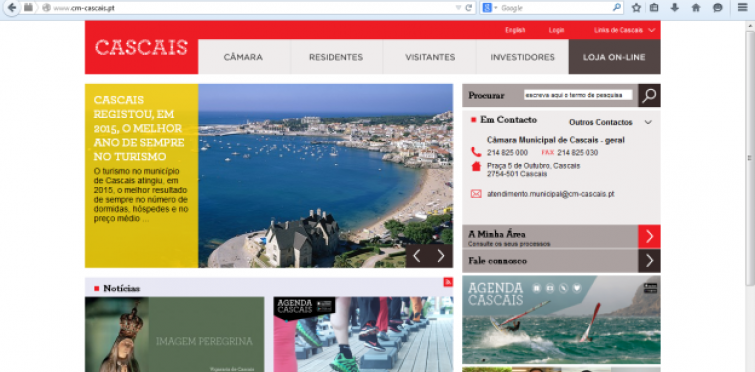Click the Login link in header
The image size is (755, 372).
[x=556, y=30]
